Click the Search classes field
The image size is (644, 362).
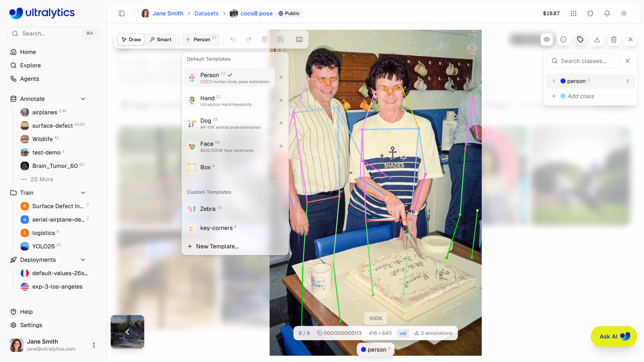[584, 61]
